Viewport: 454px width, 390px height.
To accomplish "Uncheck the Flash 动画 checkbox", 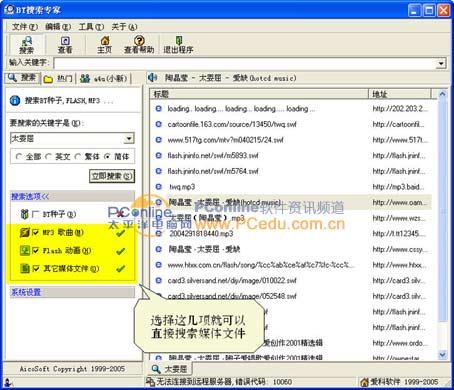I will tap(36, 250).
